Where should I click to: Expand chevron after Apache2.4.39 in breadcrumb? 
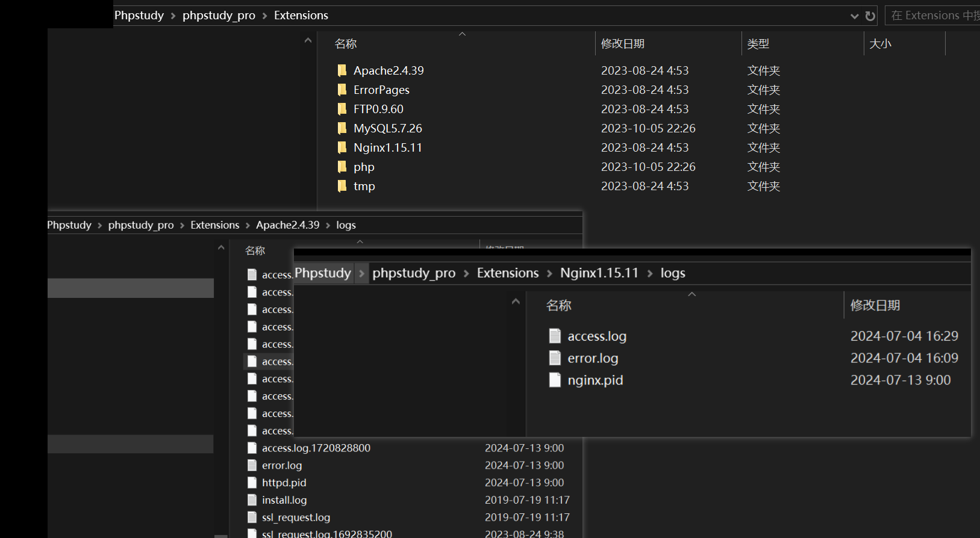[328, 225]
